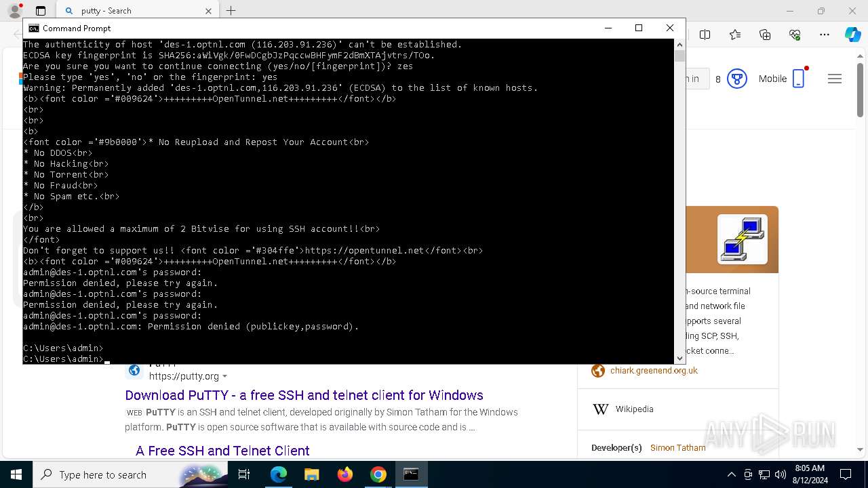Open Edge Settings and more menu

click(825, 35)
